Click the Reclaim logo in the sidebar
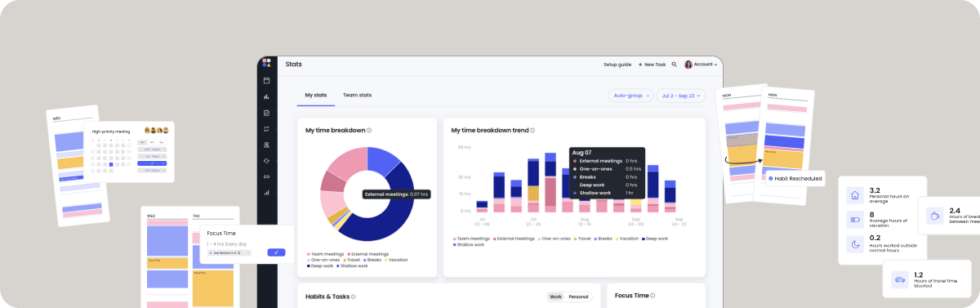The width and height of the screenshot is (980, 308). (x=266, y=64)
